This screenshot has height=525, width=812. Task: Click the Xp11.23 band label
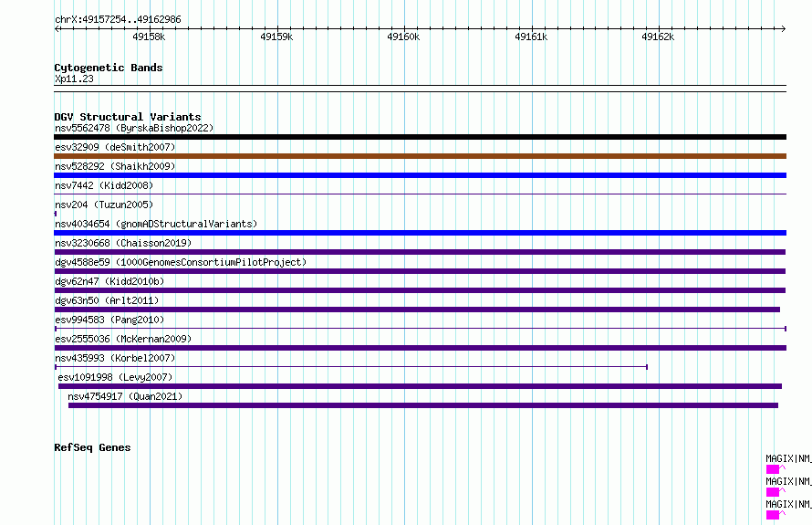point(74,79)
